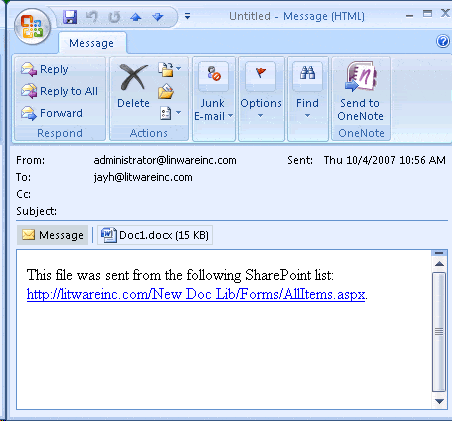Go to previous item with up arrow

(x=136, y=17)
